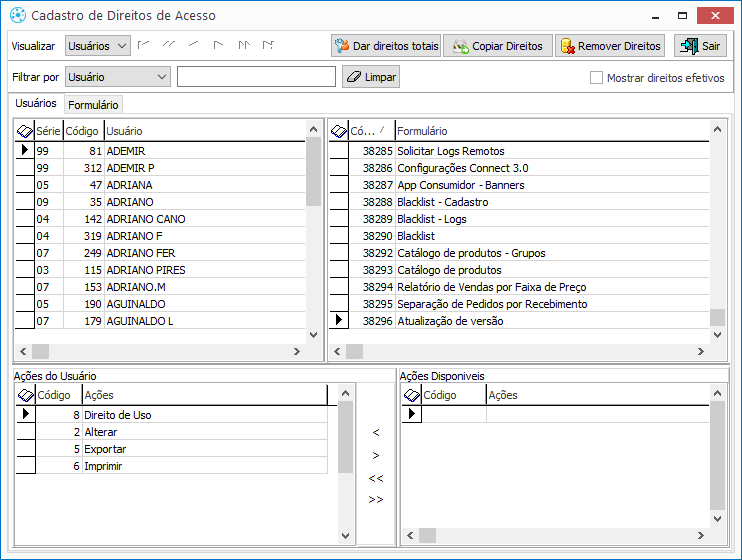Select form Solicitar Logs Remotos
The width and height of the screenshot is (742, 560).
point(520,151)
